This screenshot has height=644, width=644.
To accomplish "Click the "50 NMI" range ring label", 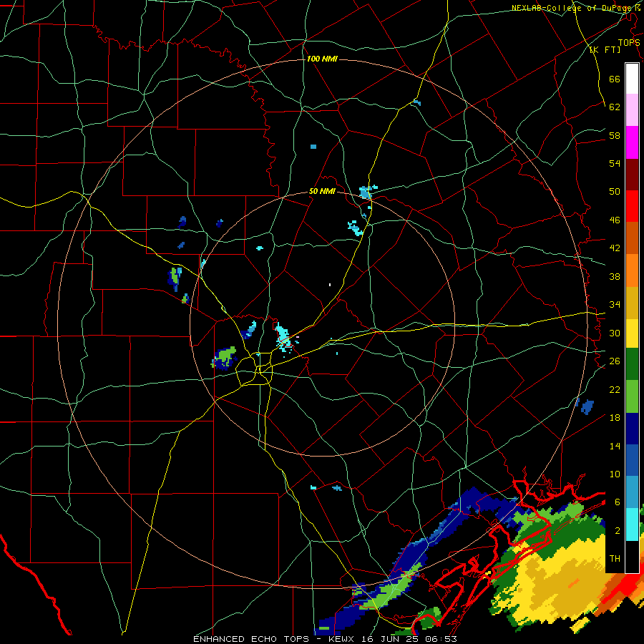I will point(322,191).
